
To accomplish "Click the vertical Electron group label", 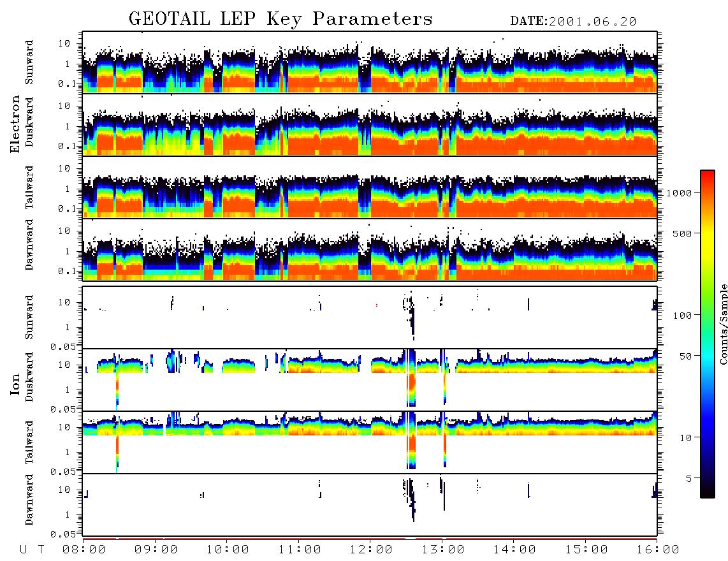I will click(15, 124).
